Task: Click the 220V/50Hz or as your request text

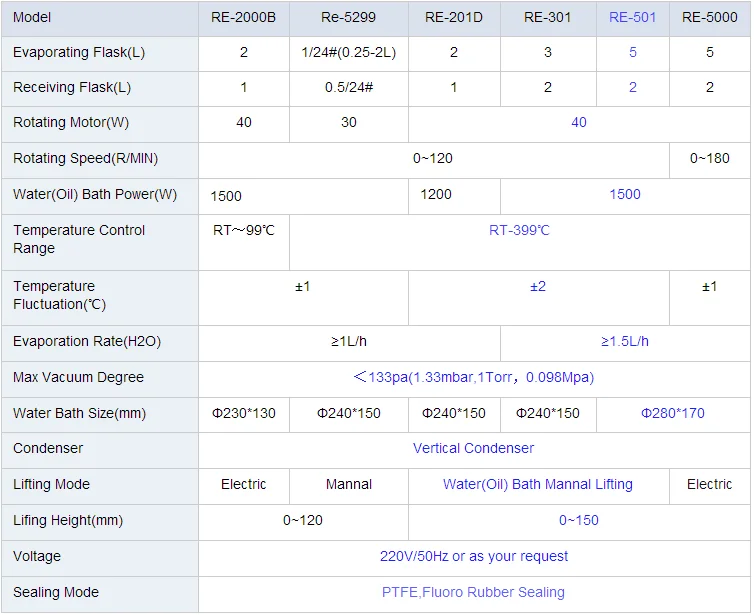Action: (473, 556)
